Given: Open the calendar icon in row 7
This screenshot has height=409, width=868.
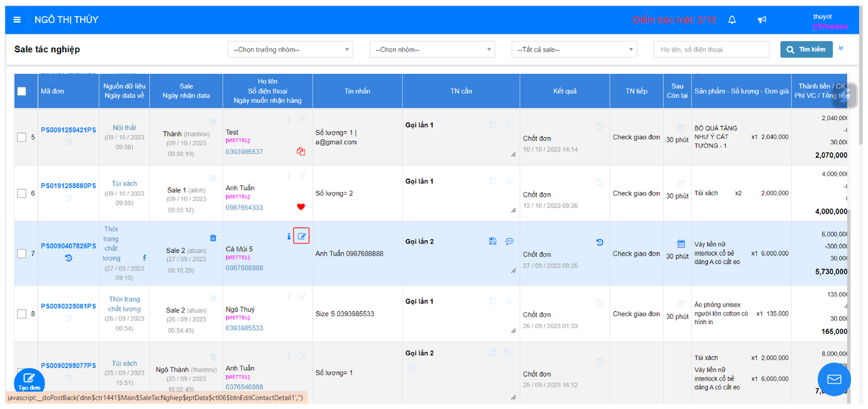Looking at the screenshot, I should coord(682,244).
